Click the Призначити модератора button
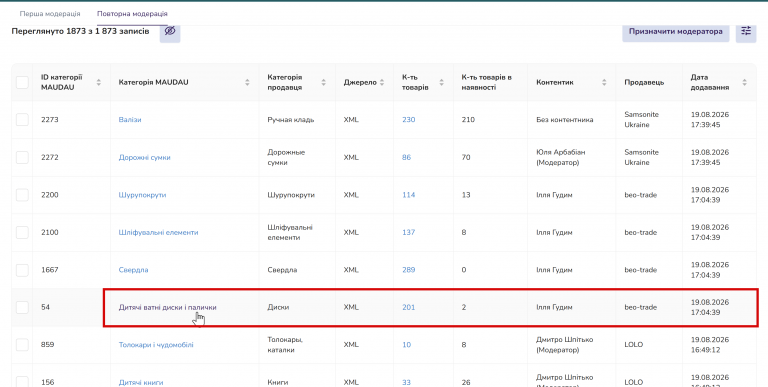768x387 pixels. pyautogui.click(x=675, y=31)
